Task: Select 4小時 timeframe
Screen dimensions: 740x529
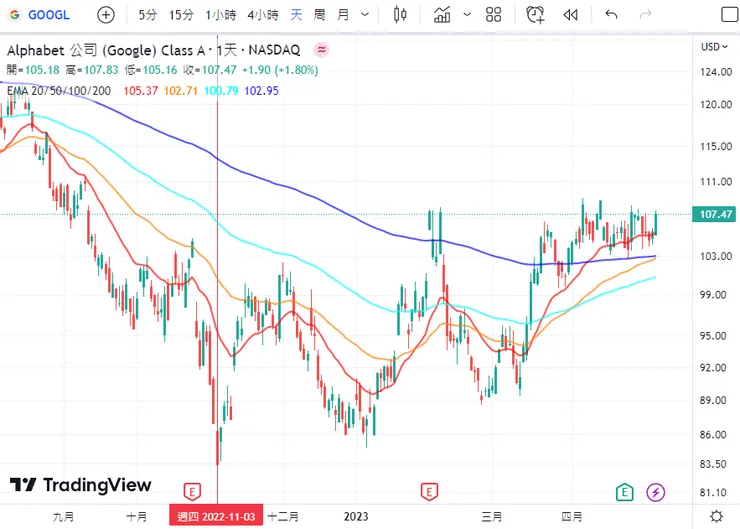Action: [x=263, y=15]
